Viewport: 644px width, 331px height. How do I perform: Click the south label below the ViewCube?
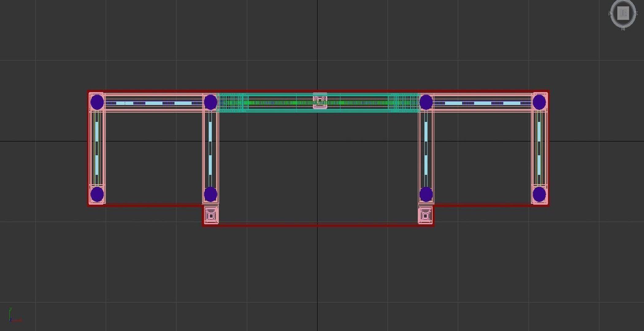[623, 29]
